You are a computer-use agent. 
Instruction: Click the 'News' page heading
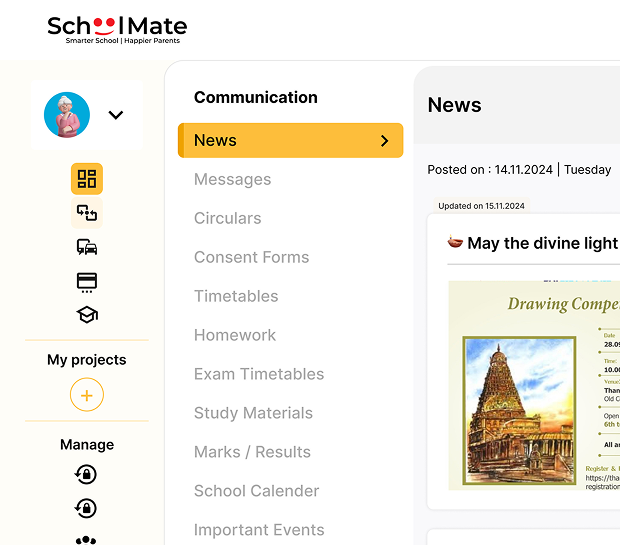tap(455, 105)
